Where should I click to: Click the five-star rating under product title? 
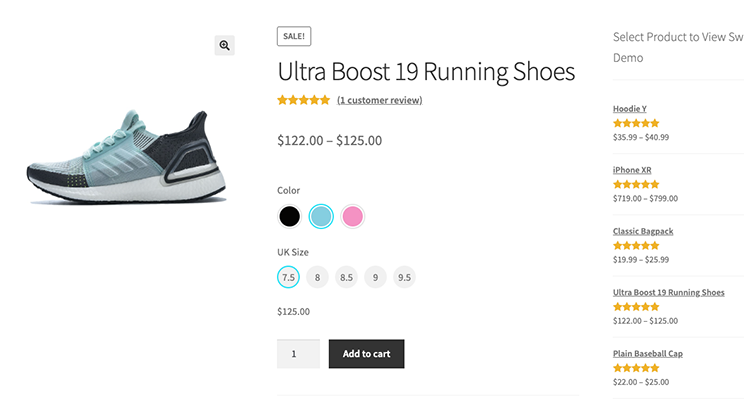(x=304, y=100)
